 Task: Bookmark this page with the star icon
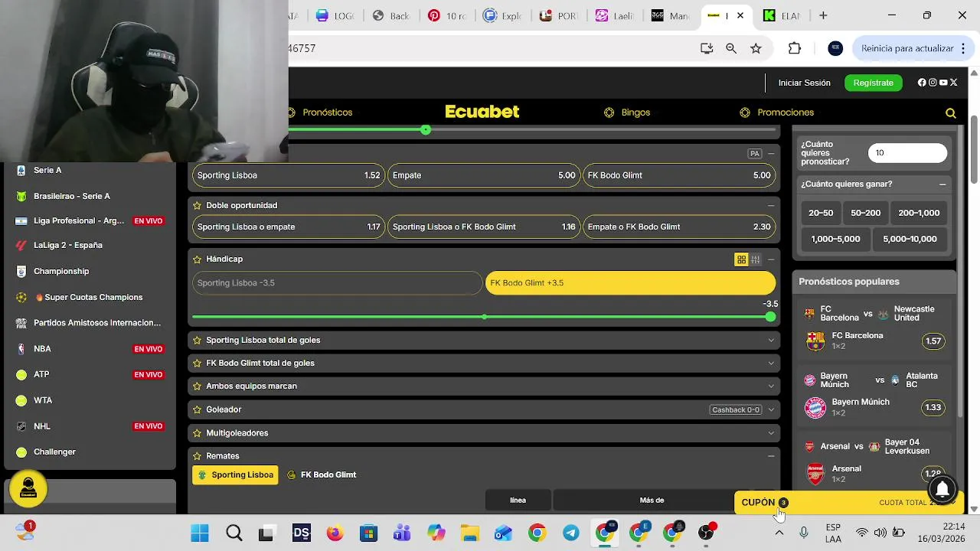click(756, 48)
